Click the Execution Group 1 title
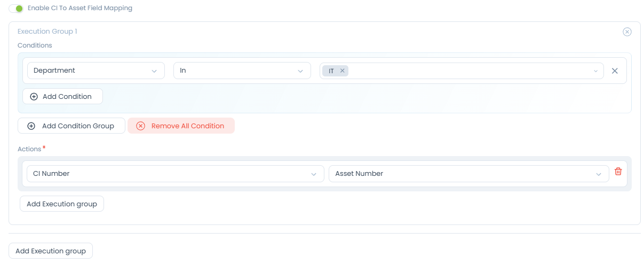 [x=47, y=32]
